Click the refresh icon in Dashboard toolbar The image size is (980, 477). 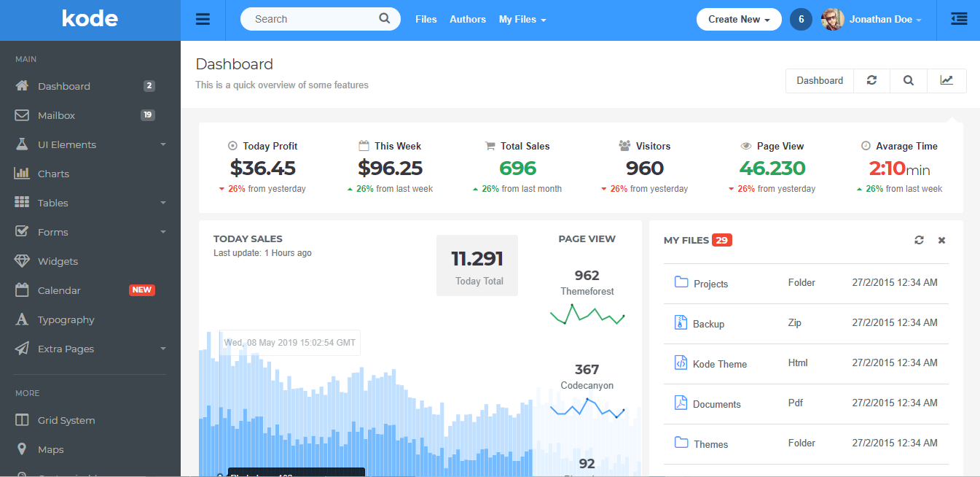pos(871,81)
